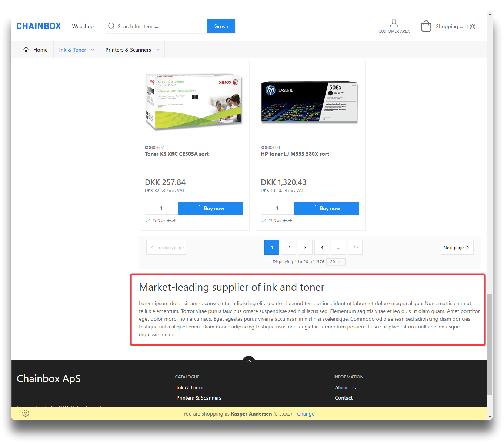Go to page 2 of results
Viewport: 504px width, 443px height.
tap(288, 247)
